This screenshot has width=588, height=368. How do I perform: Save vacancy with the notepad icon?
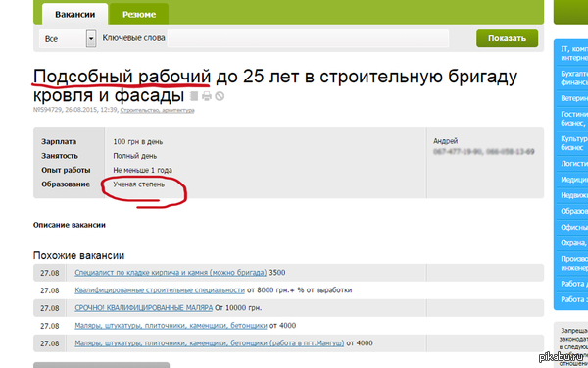pos(194,96)
